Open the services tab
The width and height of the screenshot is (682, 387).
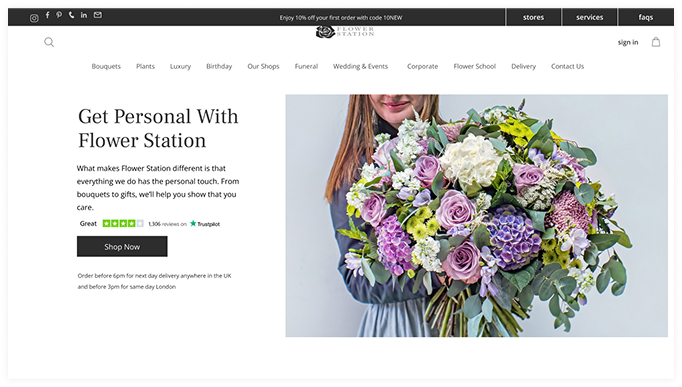point(589,17)
